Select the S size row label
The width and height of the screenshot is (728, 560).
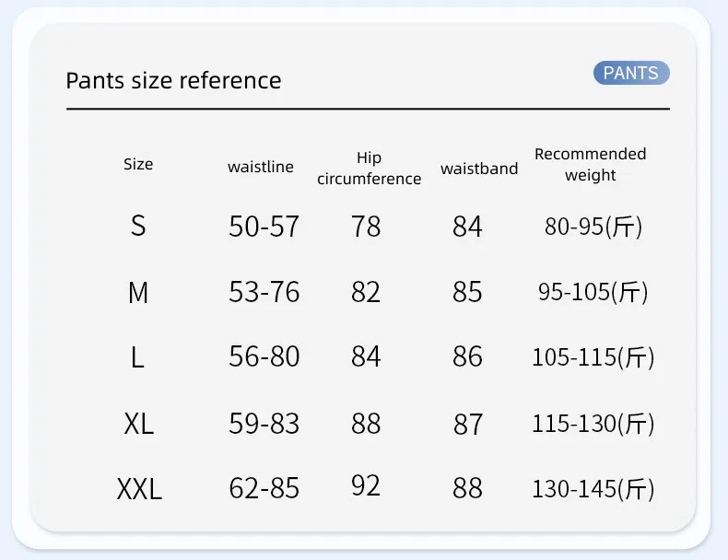(138, 226)
